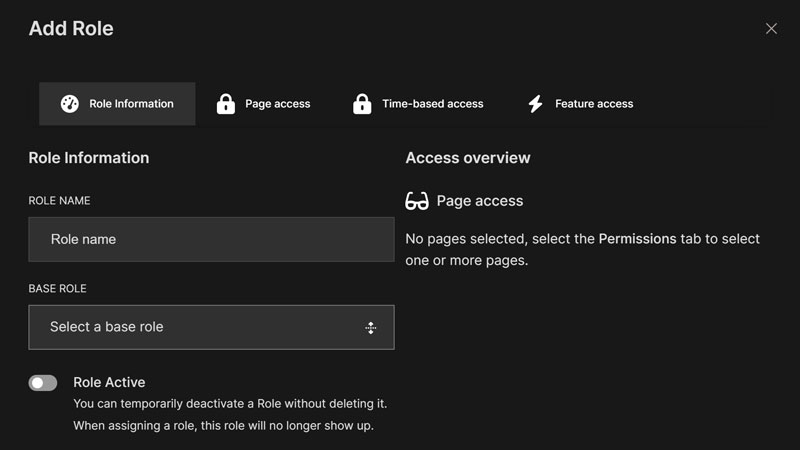Focus the Role name input field
The height and width of the screenshot is (450, 800).
(x=211, y=240)
